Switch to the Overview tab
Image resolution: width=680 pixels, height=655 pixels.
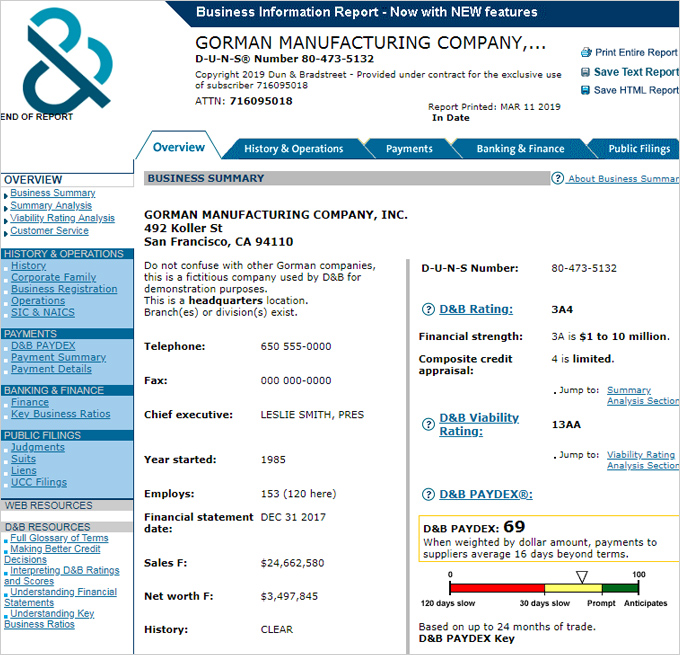click(x=179, y=147)
